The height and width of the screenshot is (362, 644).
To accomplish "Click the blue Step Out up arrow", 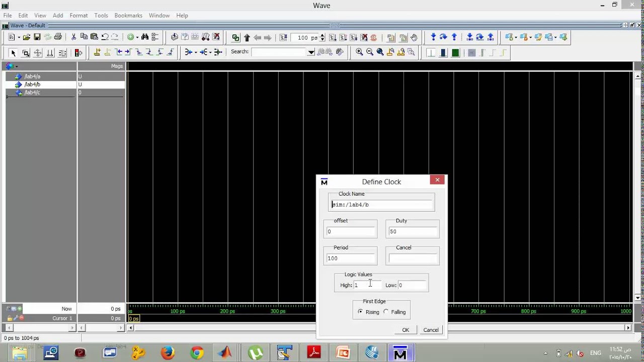I will pyautogui.click(x=454, y=37).
